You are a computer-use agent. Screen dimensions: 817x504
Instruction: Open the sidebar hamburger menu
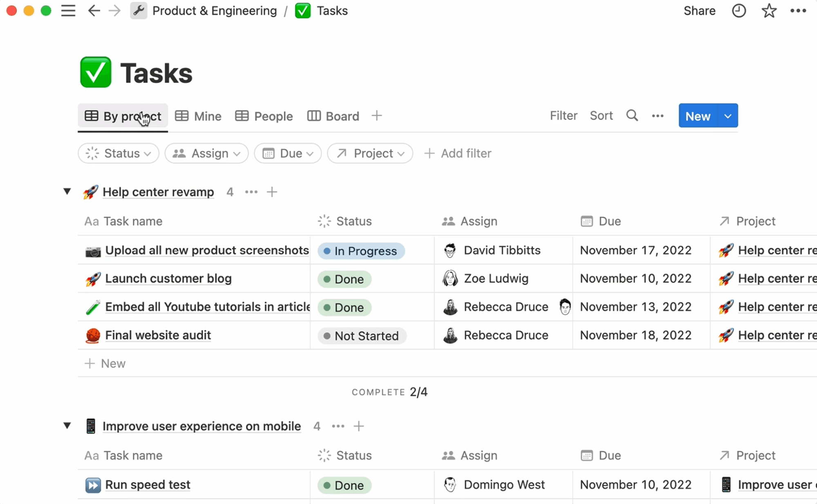point(68,11)
